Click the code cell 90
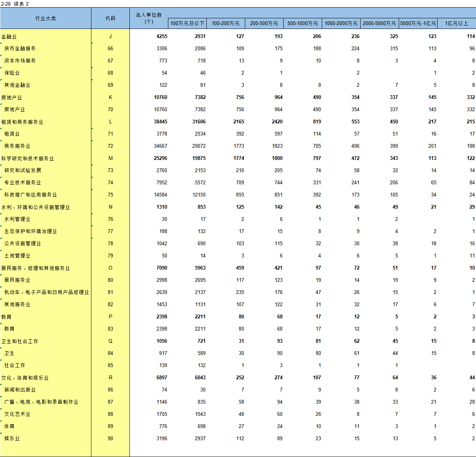 click(110, 439)
